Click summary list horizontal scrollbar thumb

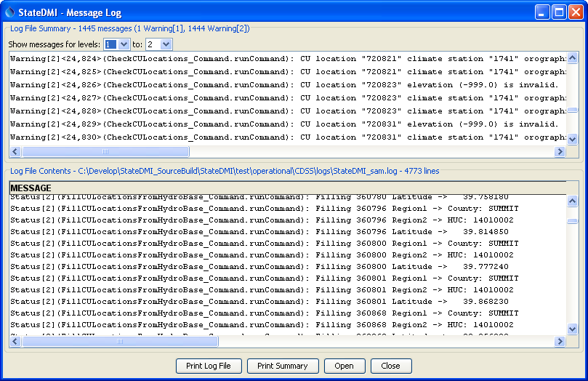105,151
